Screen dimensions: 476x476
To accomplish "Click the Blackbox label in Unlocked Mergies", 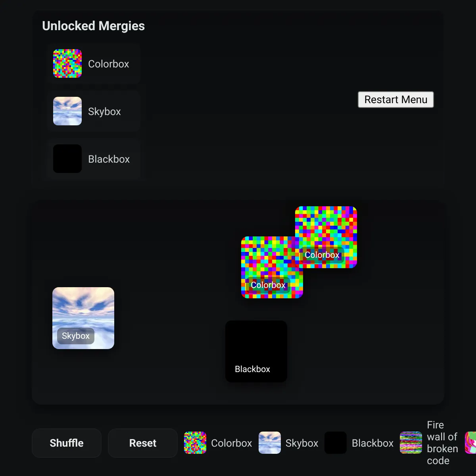I will point(109,159).
